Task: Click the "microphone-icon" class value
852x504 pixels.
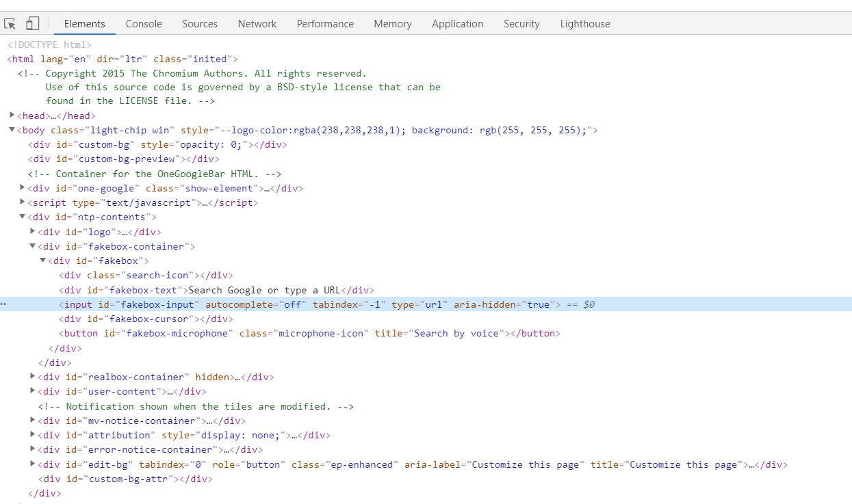Action: pyautogui.click(x=321, y=333)
